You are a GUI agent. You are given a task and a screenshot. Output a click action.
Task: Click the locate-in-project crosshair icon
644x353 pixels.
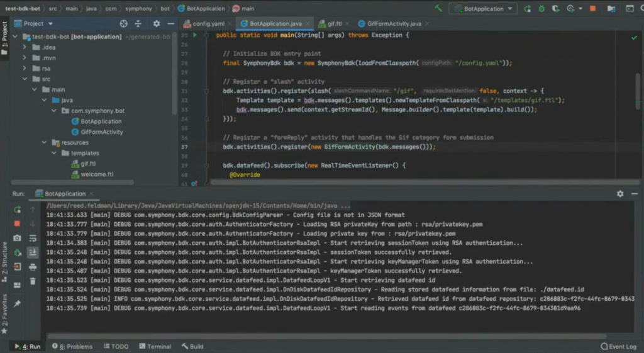point(123,23)
